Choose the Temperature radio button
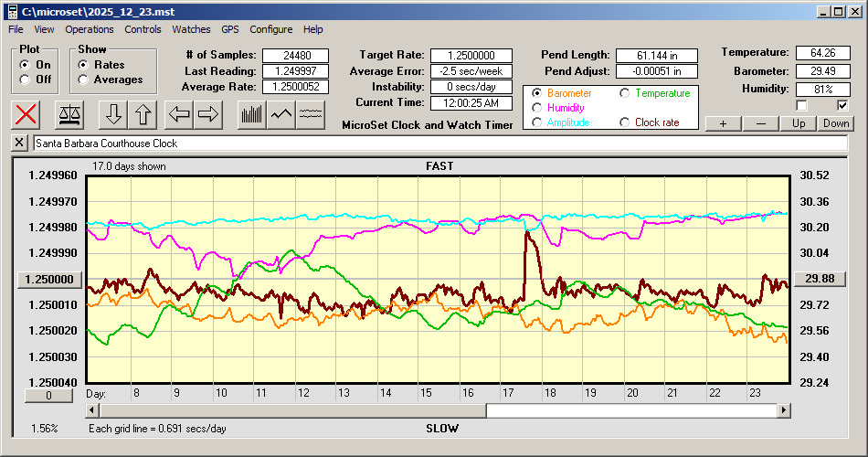Screen dimensions: 868x457 pyautogui.click(x=625, y=93)
